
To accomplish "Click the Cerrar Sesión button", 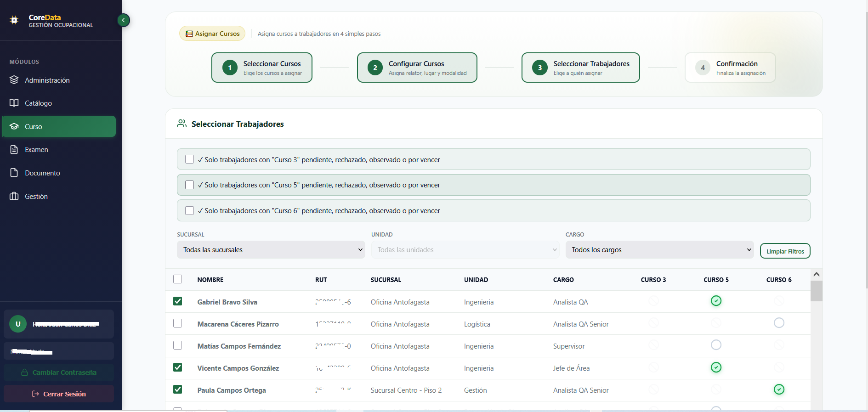I will pyautogui.click(x=59, y=394).
